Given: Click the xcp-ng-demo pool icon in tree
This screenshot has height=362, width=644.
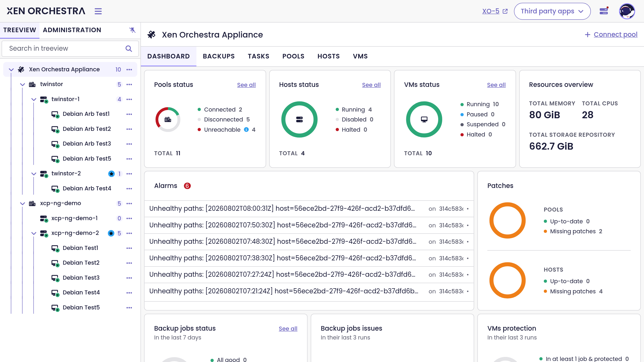Looking at the screenshot, I should [32, 204].
